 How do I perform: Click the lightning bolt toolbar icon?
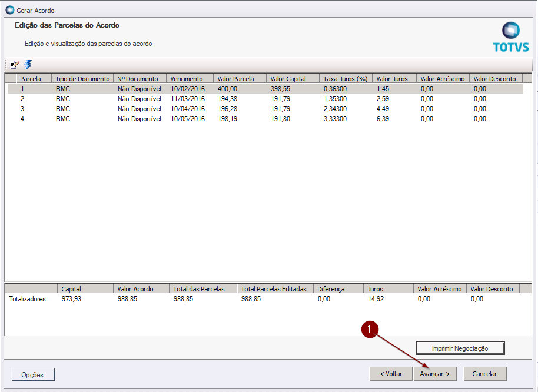pos(28,65)
